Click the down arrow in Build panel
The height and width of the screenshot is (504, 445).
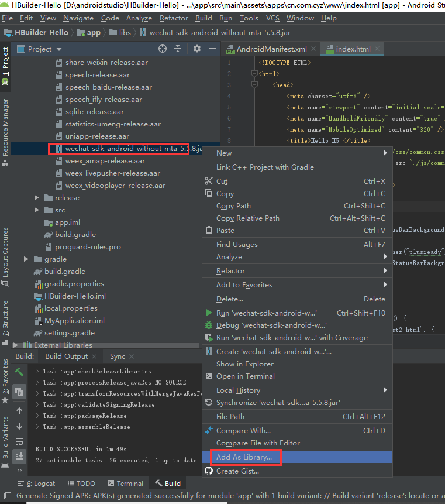[x=19, y=426]
